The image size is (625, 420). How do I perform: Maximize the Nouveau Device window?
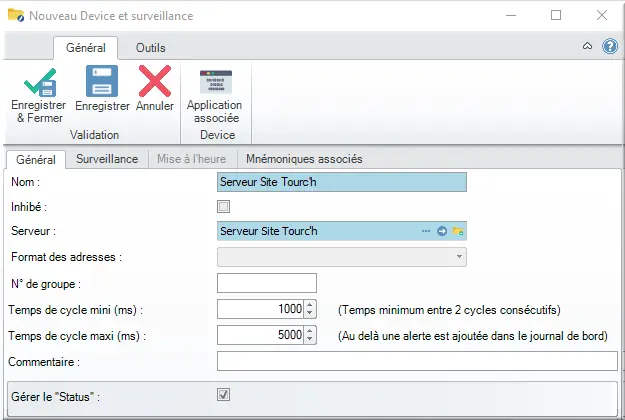pyautogui.click(x=556, y=15)
